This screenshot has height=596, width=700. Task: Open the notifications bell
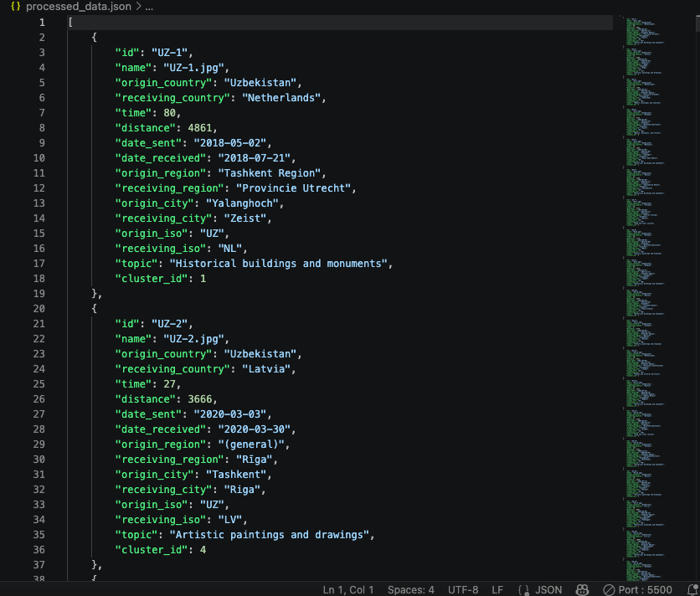[x=692, y=589]
